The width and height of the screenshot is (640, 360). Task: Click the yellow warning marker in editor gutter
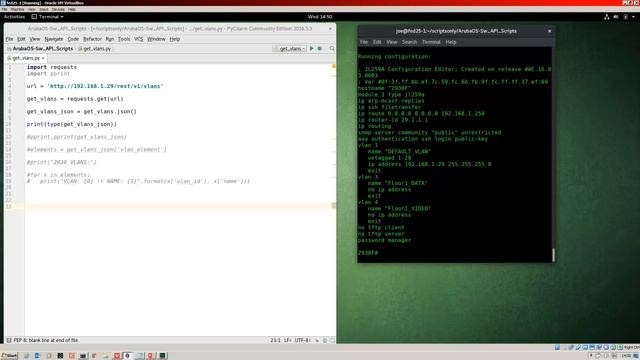point(333,66)
